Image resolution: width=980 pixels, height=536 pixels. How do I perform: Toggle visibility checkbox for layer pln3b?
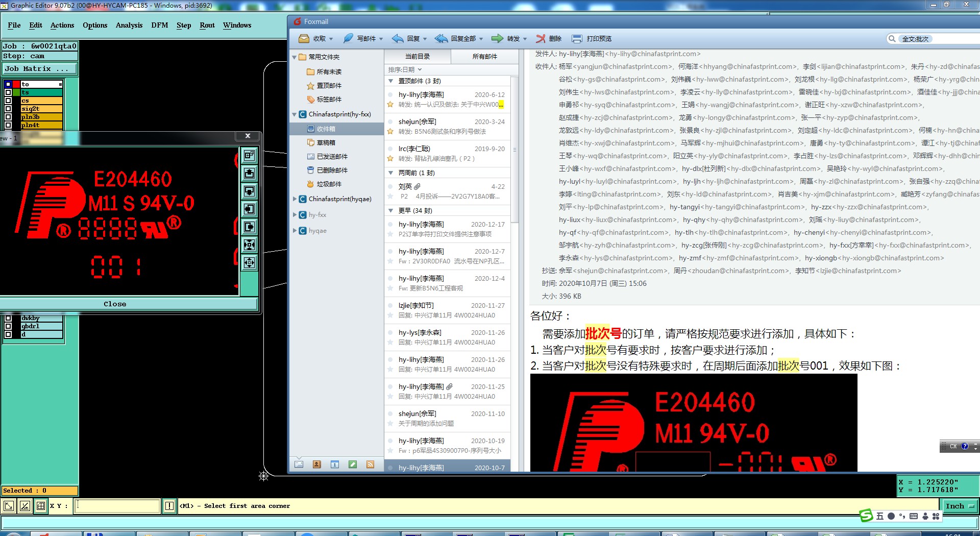pyautogui.click(x=8, y=117)
